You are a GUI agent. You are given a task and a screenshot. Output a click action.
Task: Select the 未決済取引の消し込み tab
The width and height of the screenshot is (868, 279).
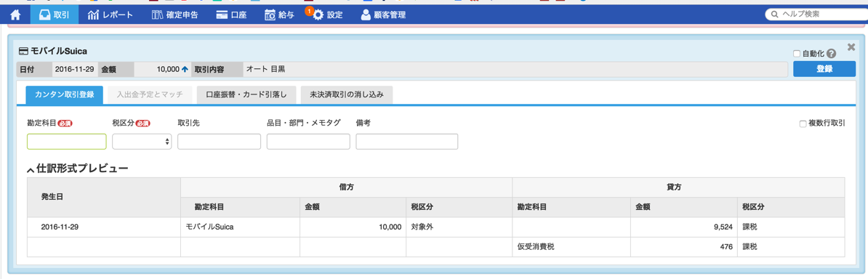[347, 94]
